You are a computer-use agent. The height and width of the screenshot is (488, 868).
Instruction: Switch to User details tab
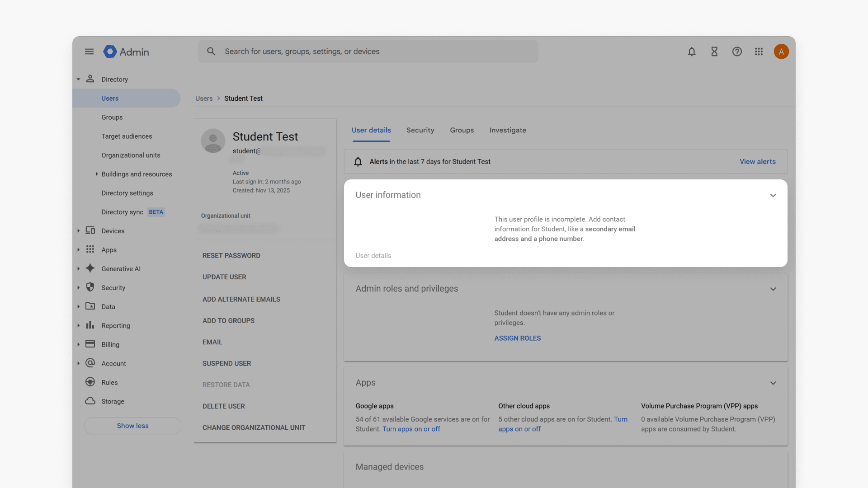371,130
